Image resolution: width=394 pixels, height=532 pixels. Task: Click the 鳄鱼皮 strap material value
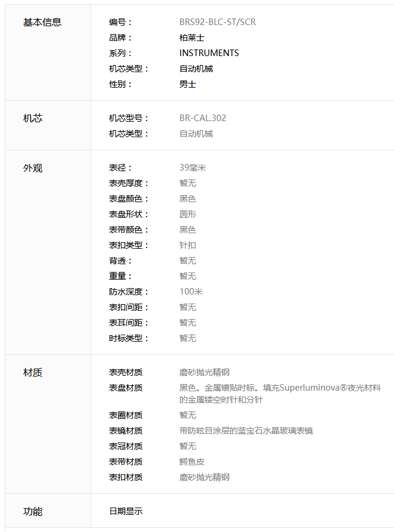pyautogui.click(x=191, y=462)
